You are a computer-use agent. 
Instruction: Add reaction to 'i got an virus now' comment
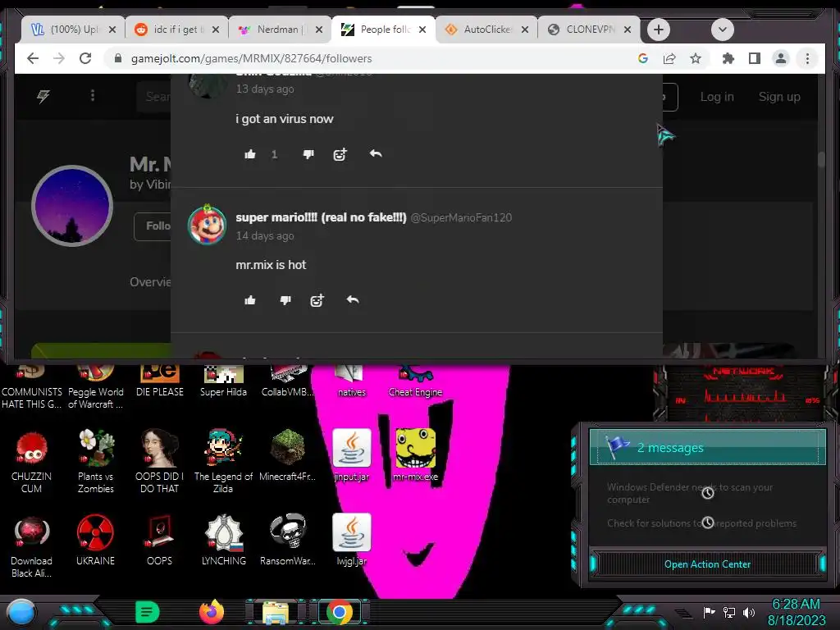pyautogui.click(x=340, y=154)
